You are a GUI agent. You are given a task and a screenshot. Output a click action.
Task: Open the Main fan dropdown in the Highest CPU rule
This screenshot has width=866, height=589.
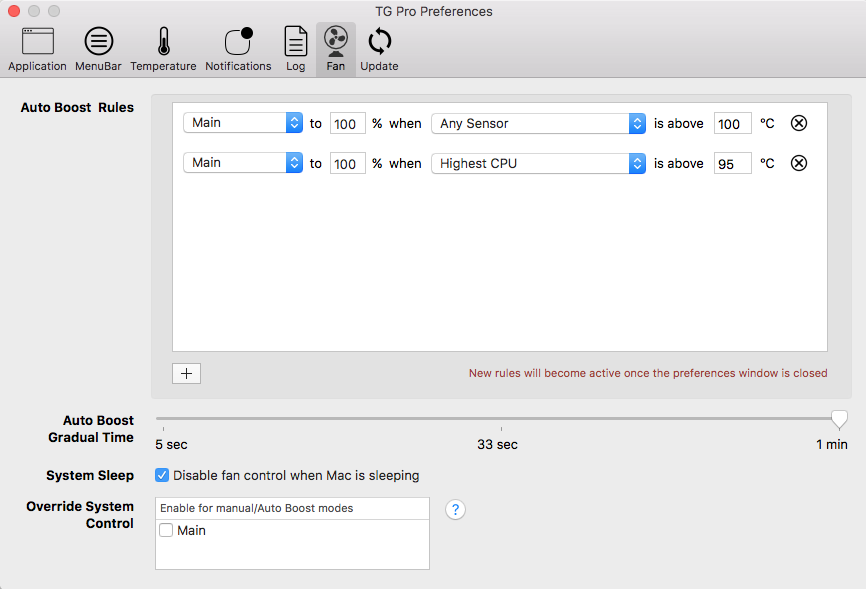pos(243,162)
